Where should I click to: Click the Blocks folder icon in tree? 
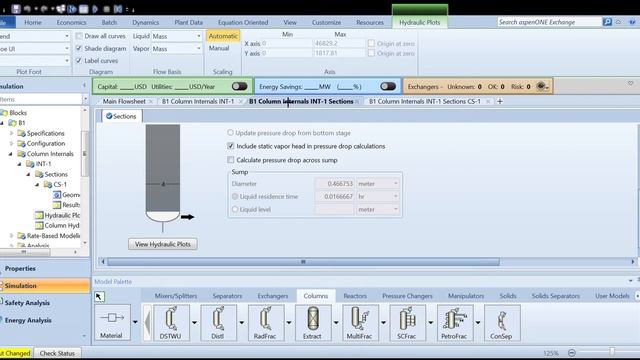pyautogui.click(x=4, y=113)
